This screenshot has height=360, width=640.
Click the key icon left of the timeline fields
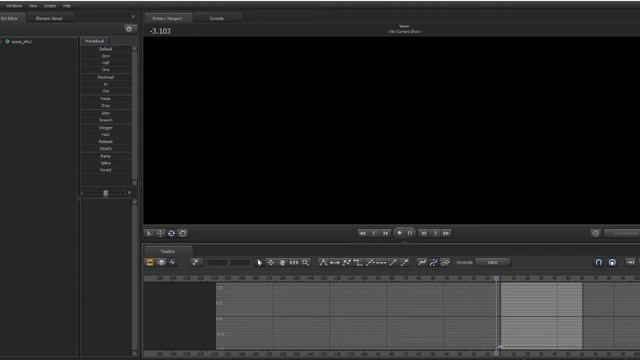click(x=196, y=262)
